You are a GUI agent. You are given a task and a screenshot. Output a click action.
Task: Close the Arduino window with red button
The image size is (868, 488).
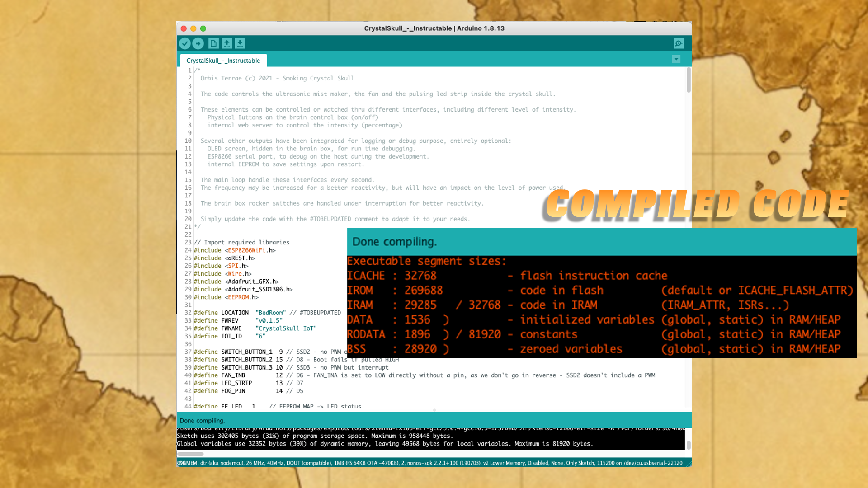(184, 28)
